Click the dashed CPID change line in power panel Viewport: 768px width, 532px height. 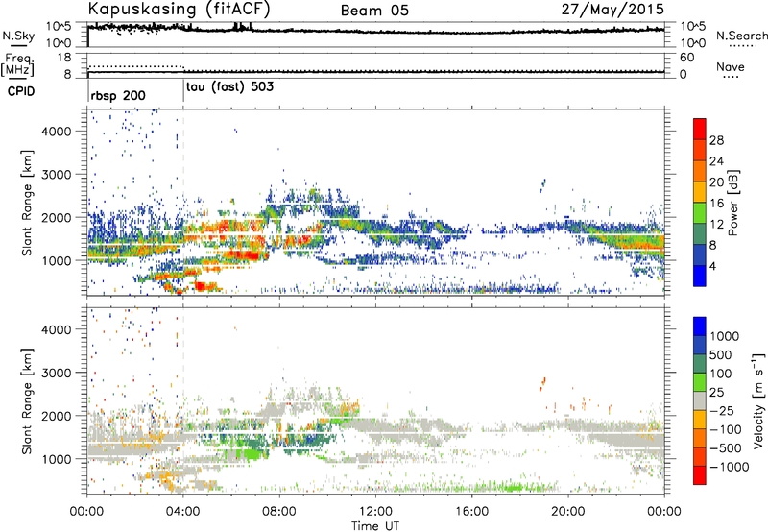click(183, 203)
